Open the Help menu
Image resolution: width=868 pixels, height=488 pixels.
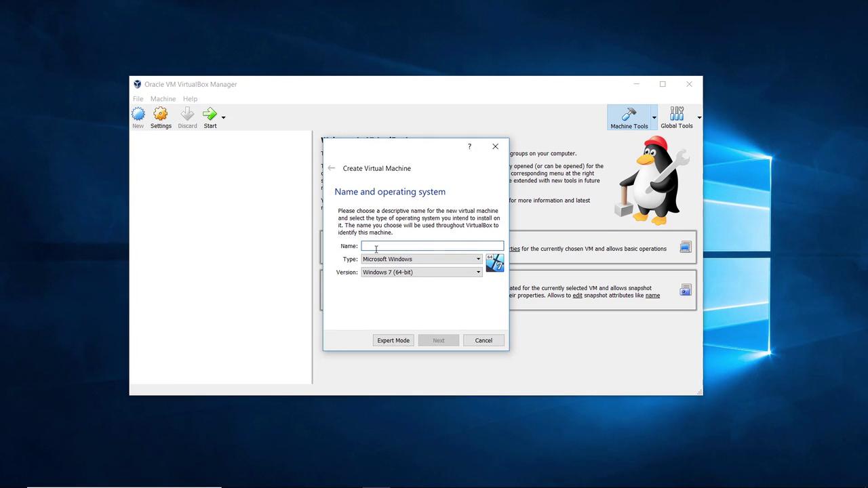pyautogui.click(x=190, y=99)
